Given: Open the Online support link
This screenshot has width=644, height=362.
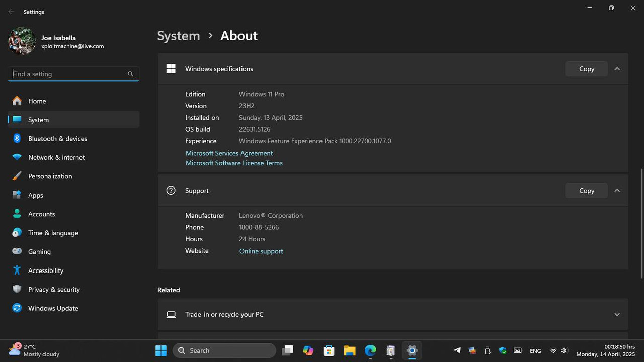Looking at the screenshot, I should click(x=261, y=251).
